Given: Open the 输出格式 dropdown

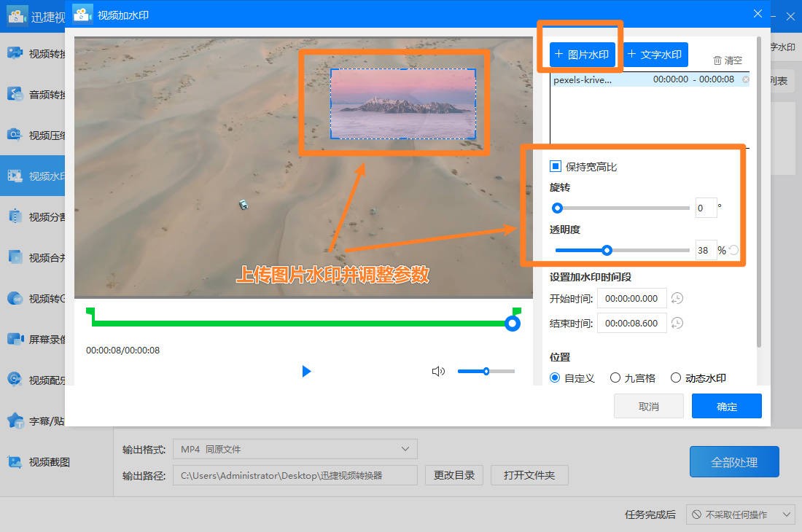Looking at the screenshot, I should (295, 450).
